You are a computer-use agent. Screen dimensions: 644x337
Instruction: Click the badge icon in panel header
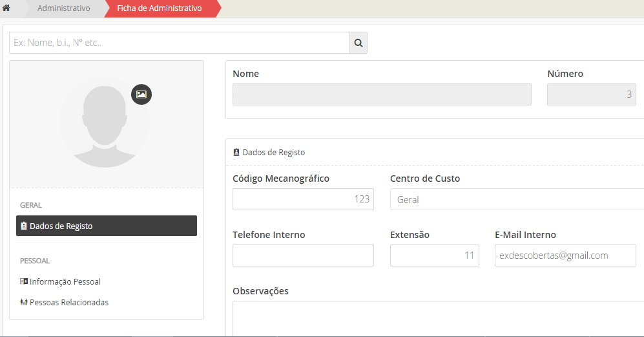(x=236, y=153)
